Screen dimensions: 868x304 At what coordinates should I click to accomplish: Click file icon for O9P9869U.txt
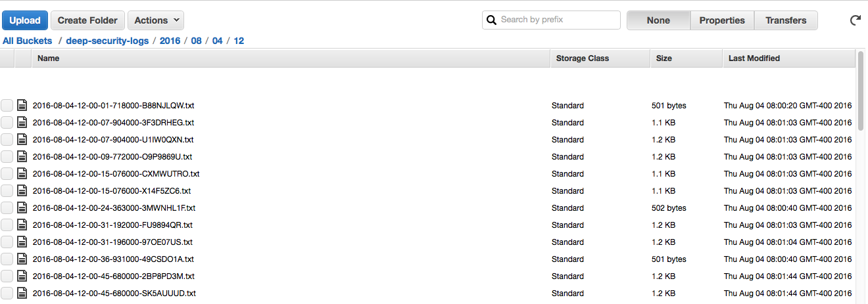[x=23, y=157]
